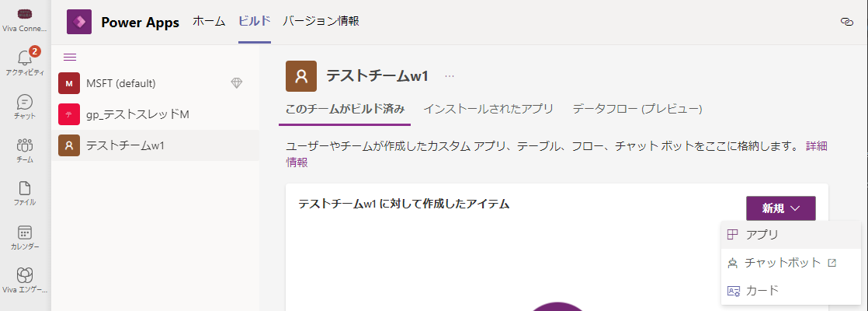Click the アプリ option icon in dropdown
Viewport: 868px width, 311px height.
pyautogui.click(x=733, y=235)
